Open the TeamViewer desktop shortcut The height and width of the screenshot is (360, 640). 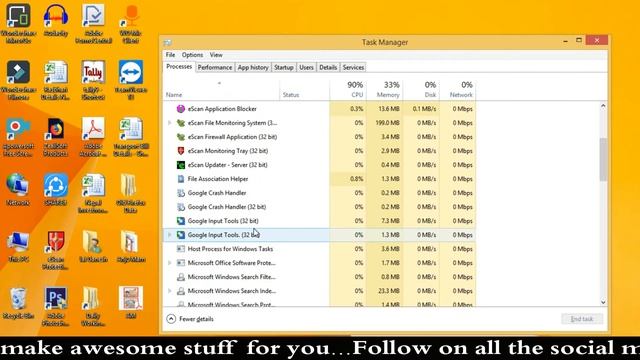point(131,80)
